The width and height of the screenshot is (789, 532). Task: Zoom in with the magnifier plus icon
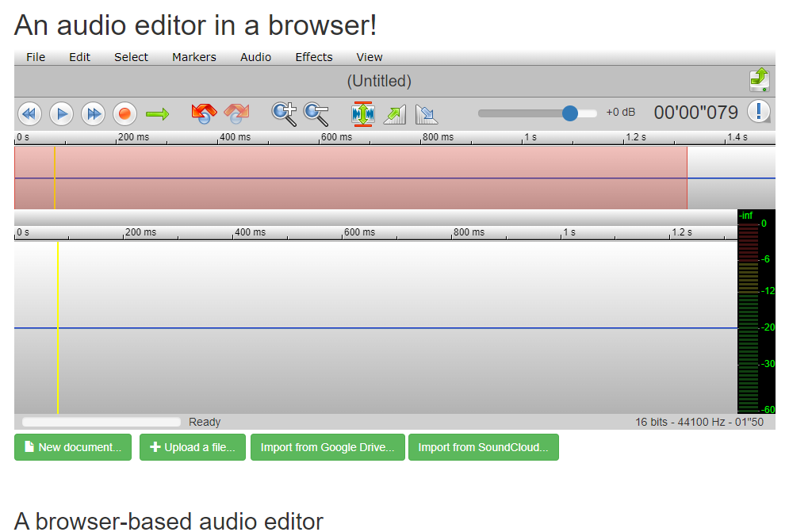tap(285, 113)
